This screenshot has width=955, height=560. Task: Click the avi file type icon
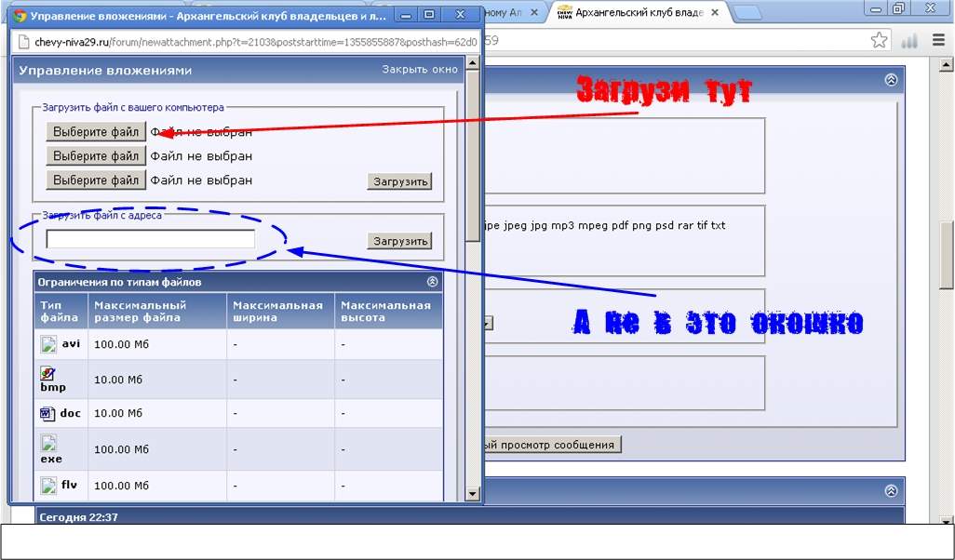[48, 343]
